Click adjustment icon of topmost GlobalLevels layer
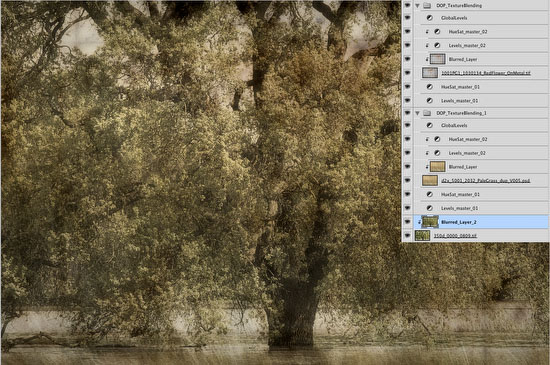 coord(430,18)
